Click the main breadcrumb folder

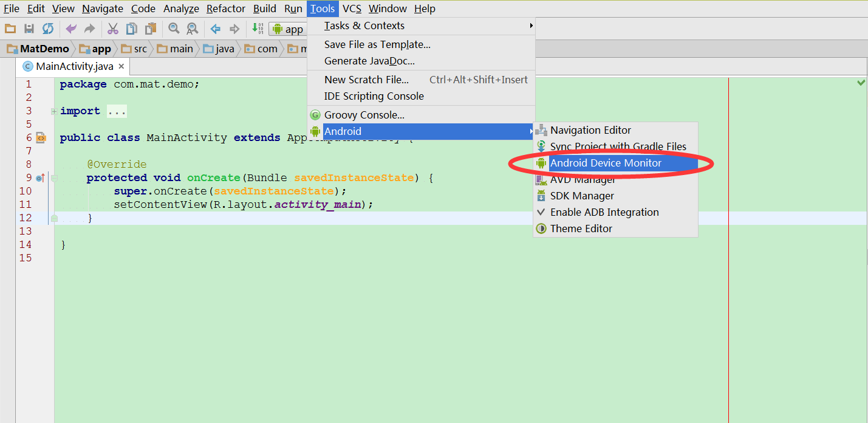point(176,49)
